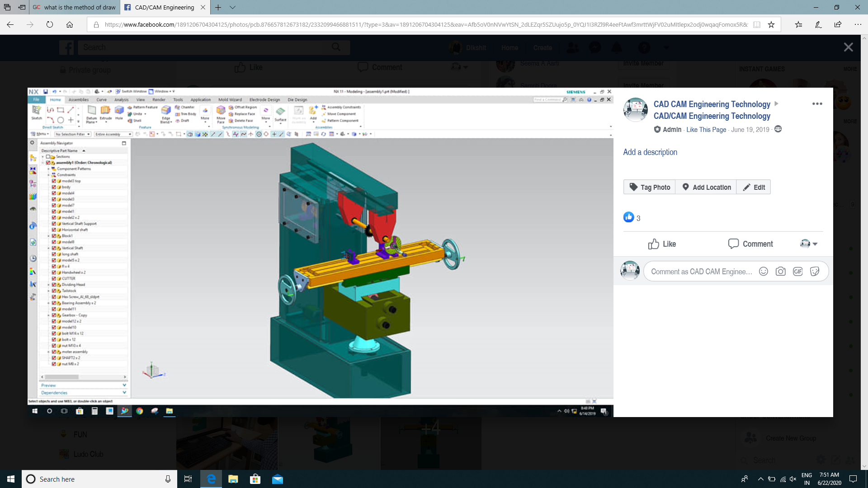Screen dimensions: 868x488
Task: Refresh the current browser page
Action: [50, 25]
